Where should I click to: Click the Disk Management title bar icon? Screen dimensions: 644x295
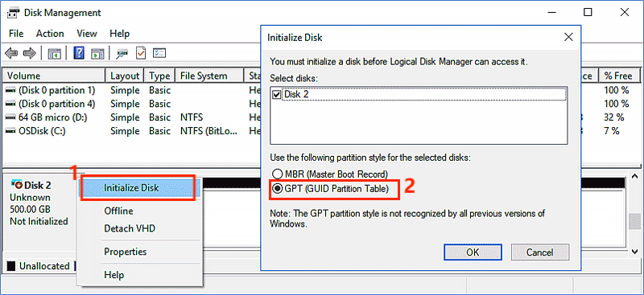point(13,13)
